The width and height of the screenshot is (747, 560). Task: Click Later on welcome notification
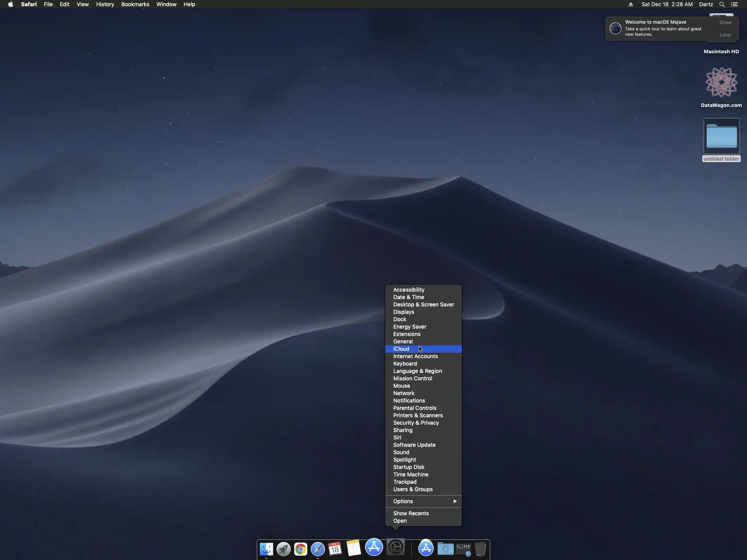(725, 35)
